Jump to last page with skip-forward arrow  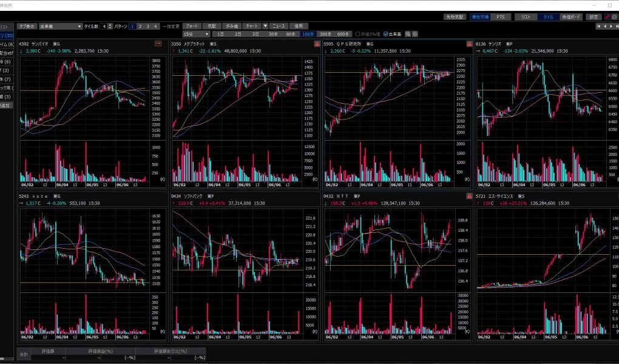[x=615, y=27]
